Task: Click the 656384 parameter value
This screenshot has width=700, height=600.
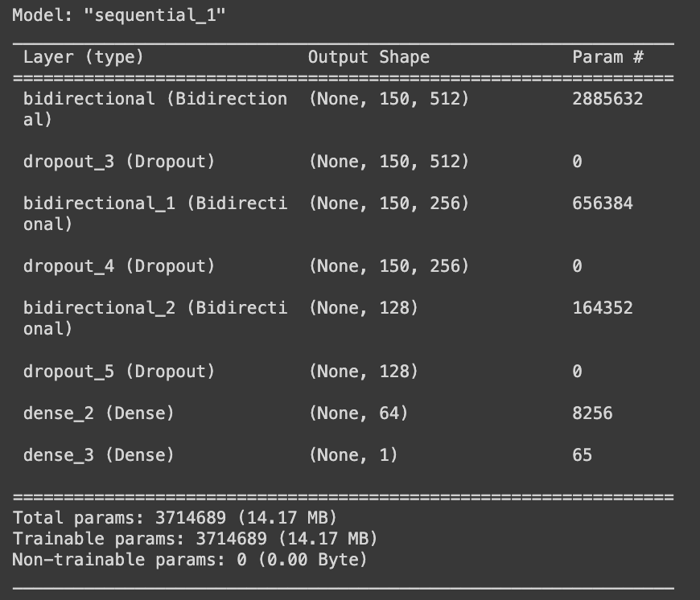Action: tap(602, 203)
